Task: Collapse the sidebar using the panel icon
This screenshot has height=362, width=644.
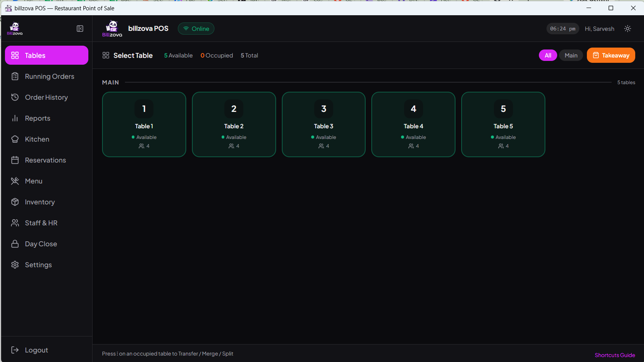Action: (80, 29)
